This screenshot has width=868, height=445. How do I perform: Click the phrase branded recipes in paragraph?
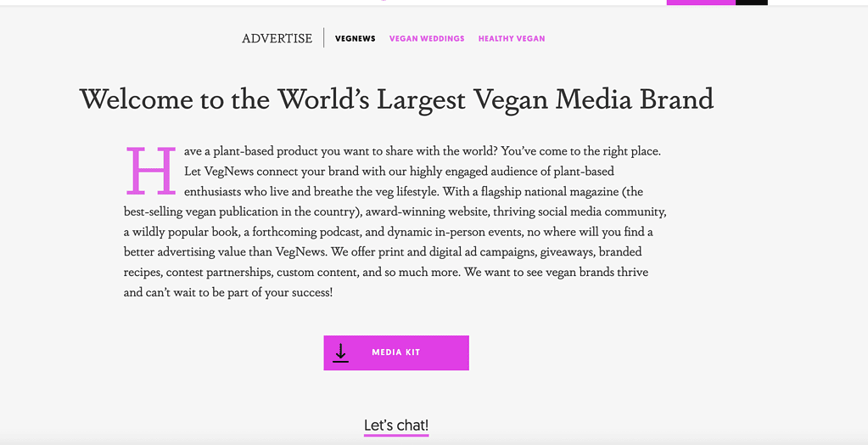[x=383, y=262]
